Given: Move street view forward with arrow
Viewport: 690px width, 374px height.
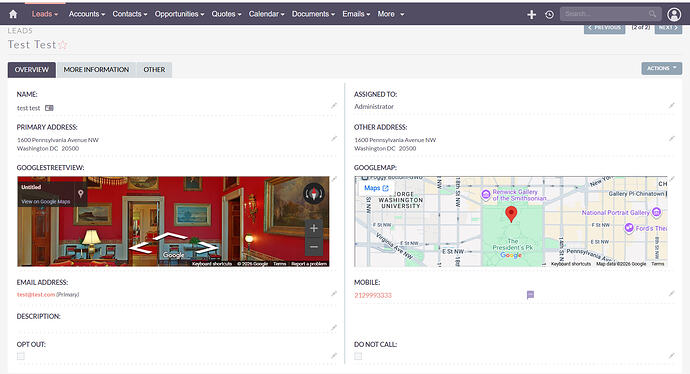Looking at the screenshot, I should pyautogui.click(x=170, y=237).
